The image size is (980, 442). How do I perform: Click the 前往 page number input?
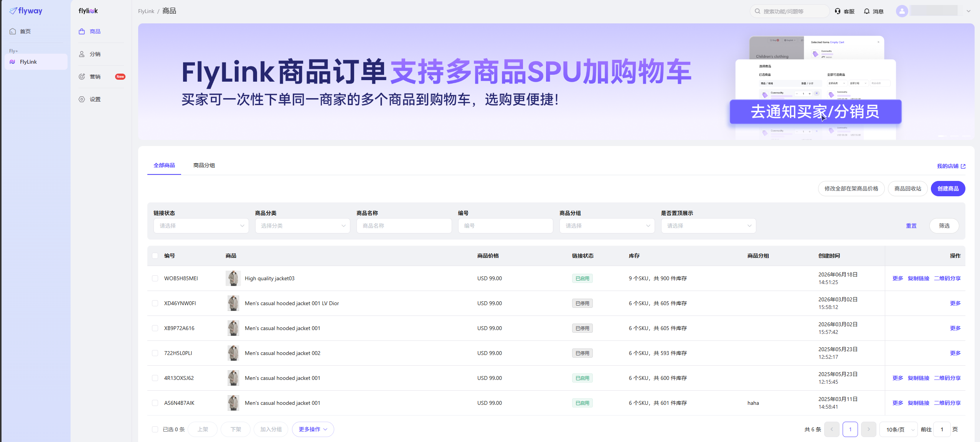[x=942, y=429]
